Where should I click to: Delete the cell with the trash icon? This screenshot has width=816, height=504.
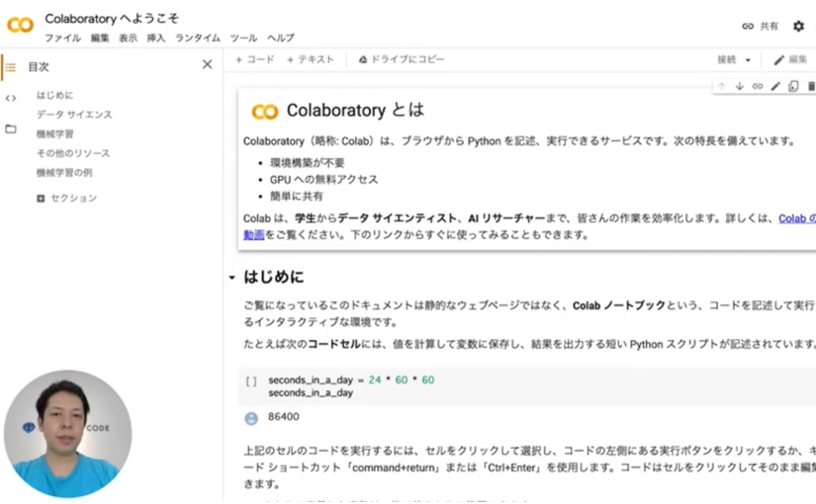pyautogui.click(x=811, y=86)
